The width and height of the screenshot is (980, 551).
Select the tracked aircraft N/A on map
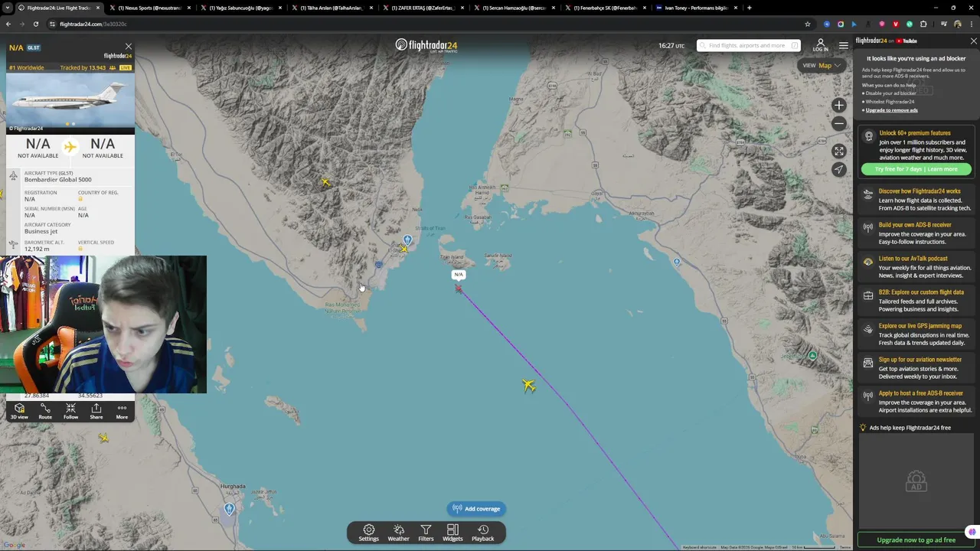[459, 289]
